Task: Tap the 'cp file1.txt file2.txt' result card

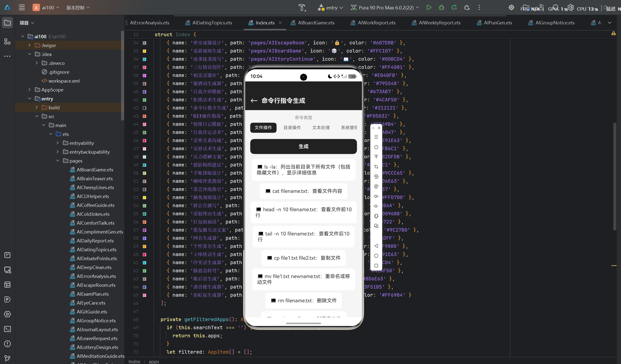Action: pyautogui.click(x=303, y=258)
